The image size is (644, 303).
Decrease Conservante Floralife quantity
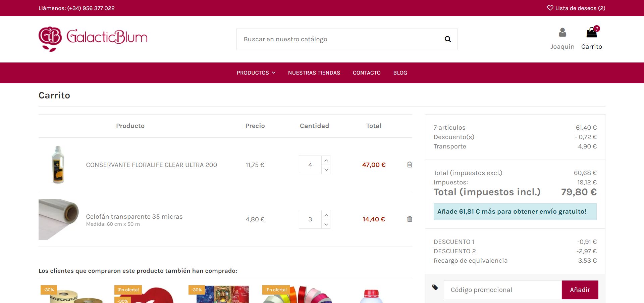click(326, 170)
